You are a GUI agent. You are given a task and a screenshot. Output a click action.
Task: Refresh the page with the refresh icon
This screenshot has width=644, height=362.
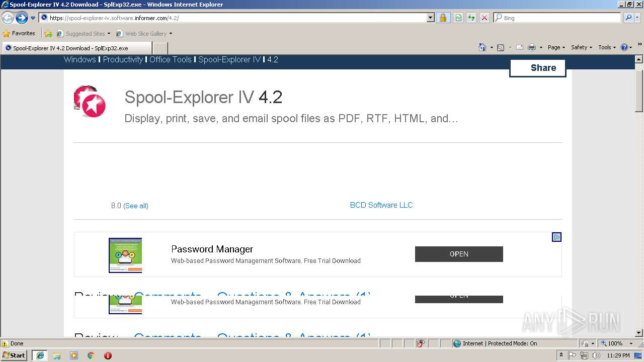tap(471, 18)
